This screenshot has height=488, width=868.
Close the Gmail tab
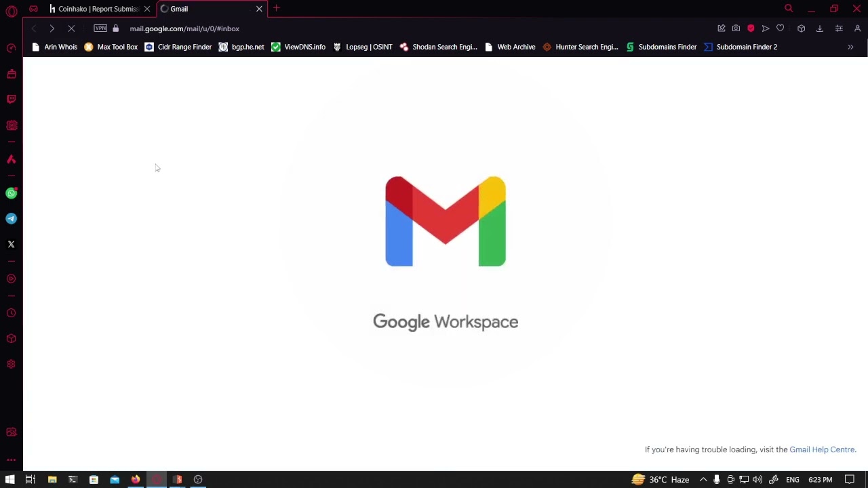click(259, 9)
